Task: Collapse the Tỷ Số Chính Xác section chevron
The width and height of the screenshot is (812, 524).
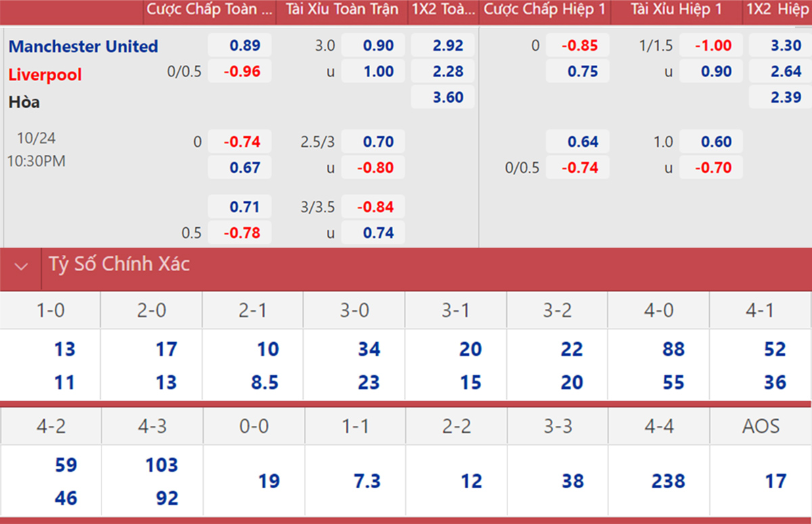Action: click(x=22, y=266)
